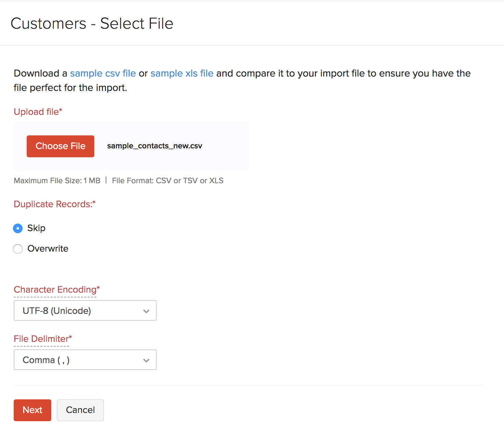The image size is (504, 439).
Task: Click the Skip option label text
Action: point(36,228)
